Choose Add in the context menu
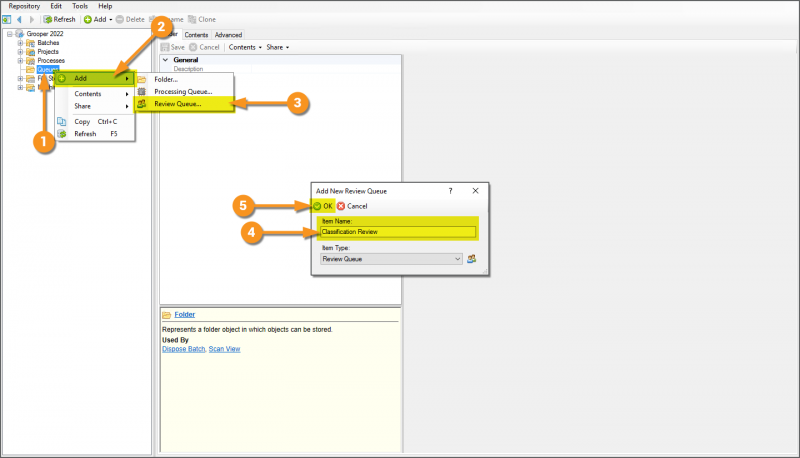Screen dimensions: 800x458 click(x=95, y=79)
